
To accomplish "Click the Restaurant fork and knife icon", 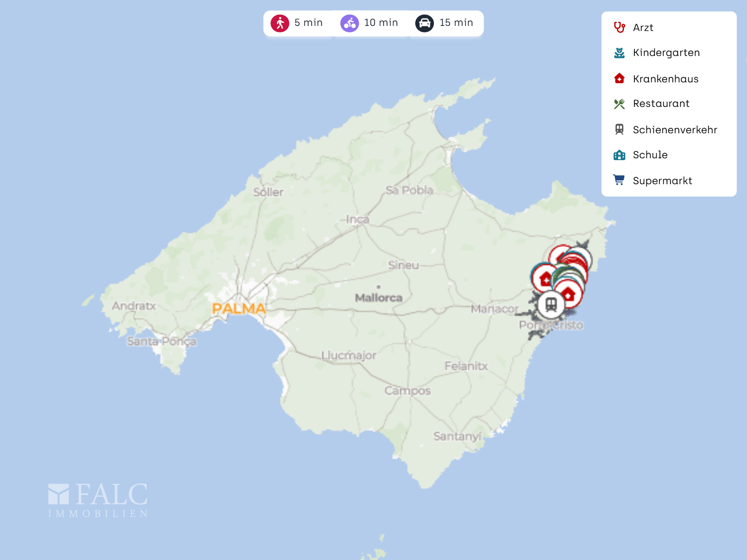I will [619, 104].
